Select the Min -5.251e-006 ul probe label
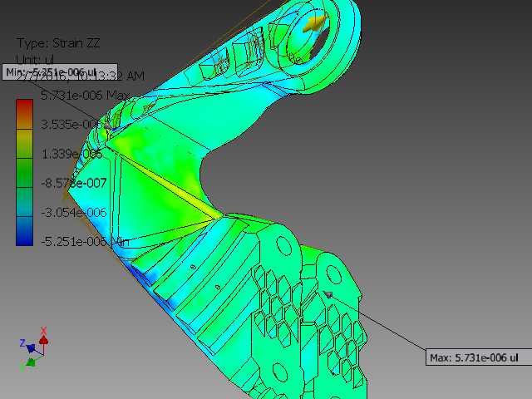 [60, 72]
